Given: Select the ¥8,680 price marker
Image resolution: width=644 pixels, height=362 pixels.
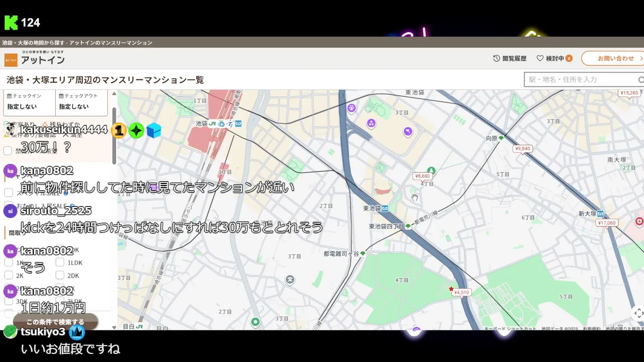Looking at the screenshot, I should (x=423, y=176).
